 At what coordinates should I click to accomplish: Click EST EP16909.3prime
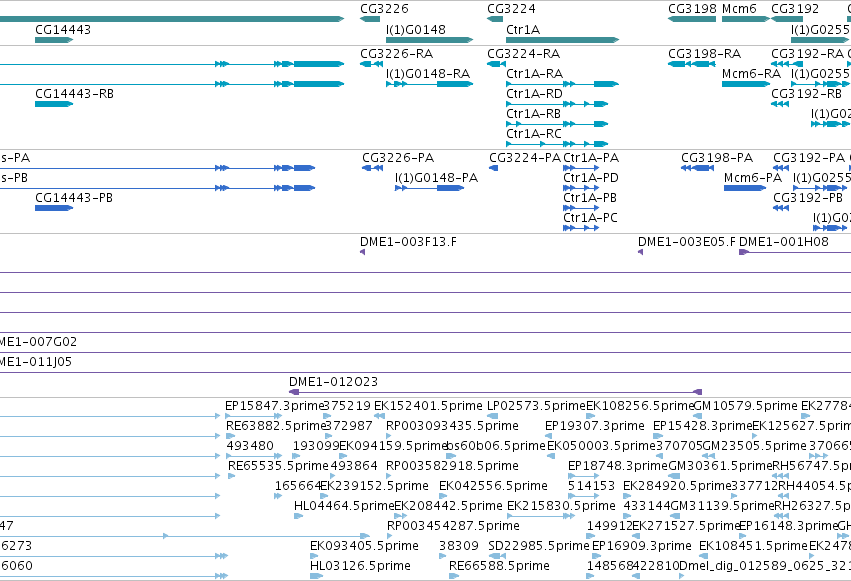point(595,556)
